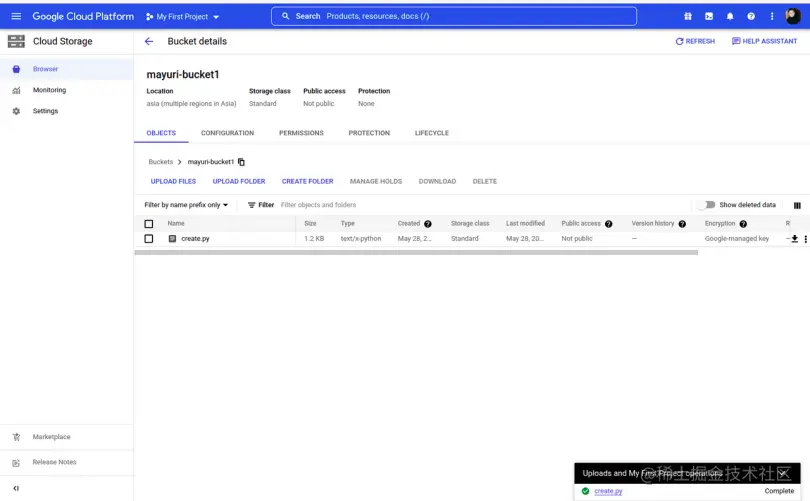This screenshot has height=501, width=810.
Task: Toggle Show deleted data switch
Action: pos(706,205)
